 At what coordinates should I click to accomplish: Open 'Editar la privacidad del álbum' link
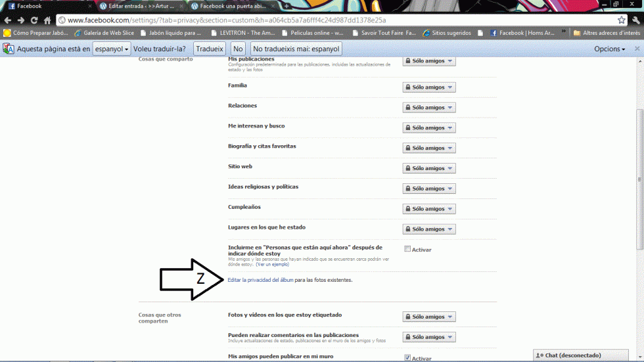[260, 280]
